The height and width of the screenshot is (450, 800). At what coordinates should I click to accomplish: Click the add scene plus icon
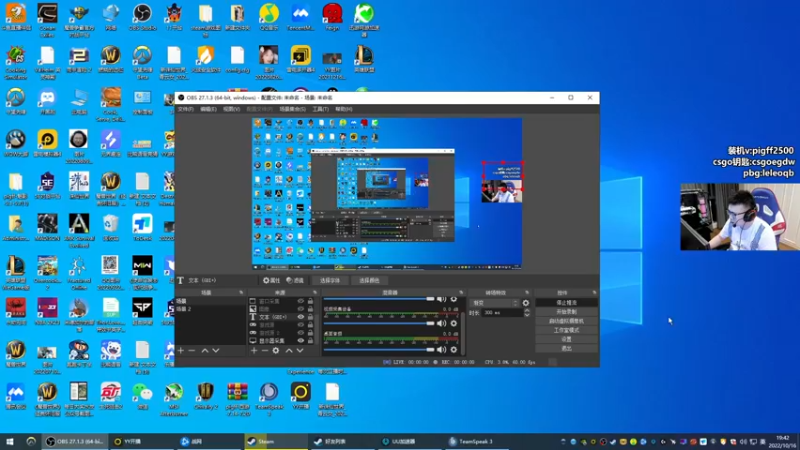180,350
